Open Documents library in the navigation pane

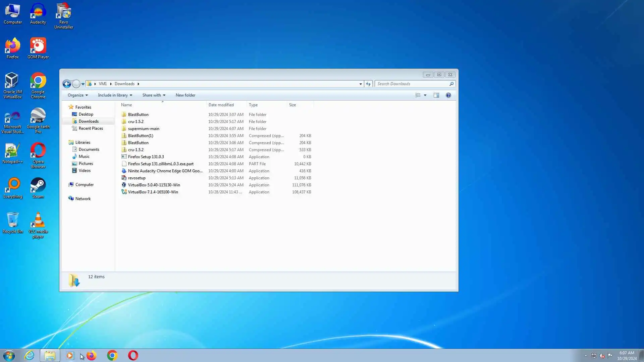pos(89,149)
